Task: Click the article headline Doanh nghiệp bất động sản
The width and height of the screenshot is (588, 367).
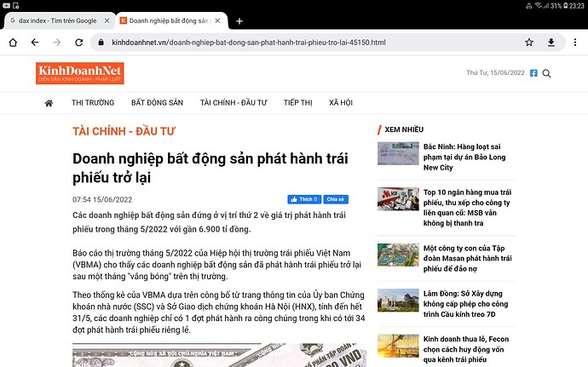Action: (210, 168)
